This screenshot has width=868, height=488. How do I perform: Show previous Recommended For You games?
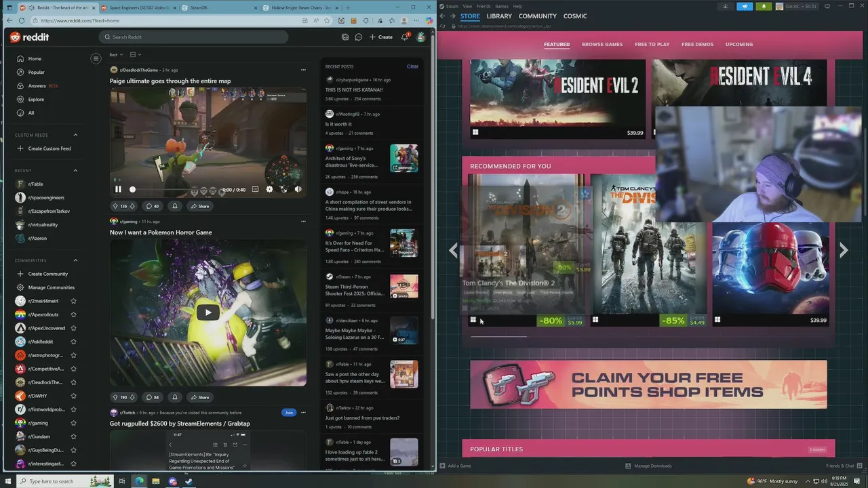pyautogui.click(x=454, y=250)
